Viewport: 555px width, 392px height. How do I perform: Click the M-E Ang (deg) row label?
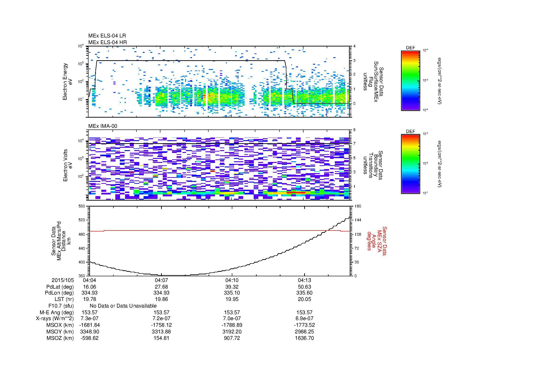[57, 312]
